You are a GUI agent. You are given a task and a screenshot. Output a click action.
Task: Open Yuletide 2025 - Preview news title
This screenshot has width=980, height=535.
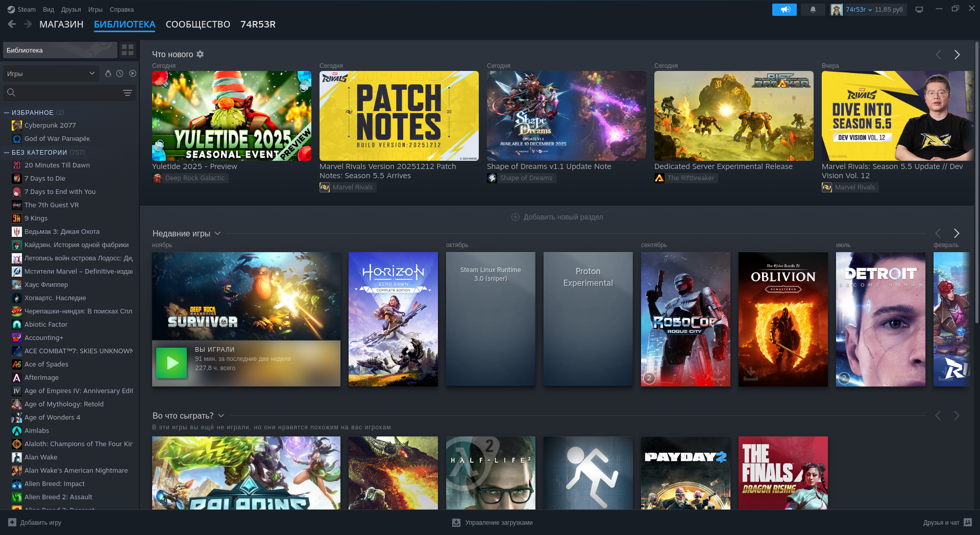[194, 166]
